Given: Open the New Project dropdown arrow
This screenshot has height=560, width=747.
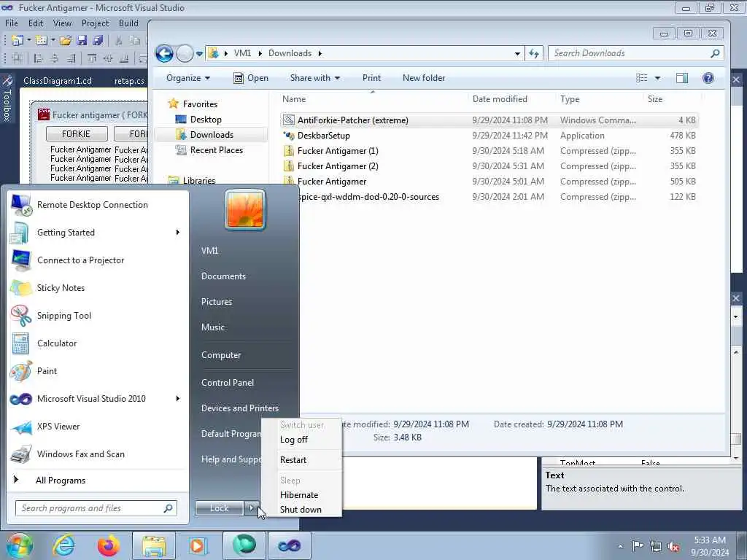Looking at the screenshot, I should click(x=29, y=41).
